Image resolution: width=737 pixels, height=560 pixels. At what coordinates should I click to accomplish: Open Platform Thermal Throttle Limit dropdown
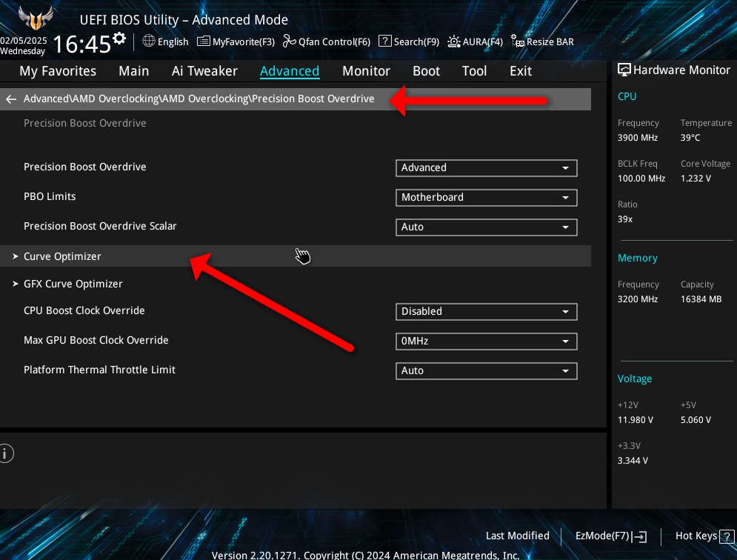[x=487, y=370]
